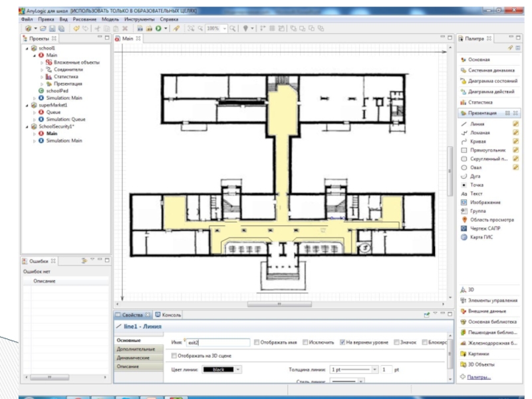Select the Кривая (Curve) drawing tool
The image size is (532, 399).
tap(477, 142)
